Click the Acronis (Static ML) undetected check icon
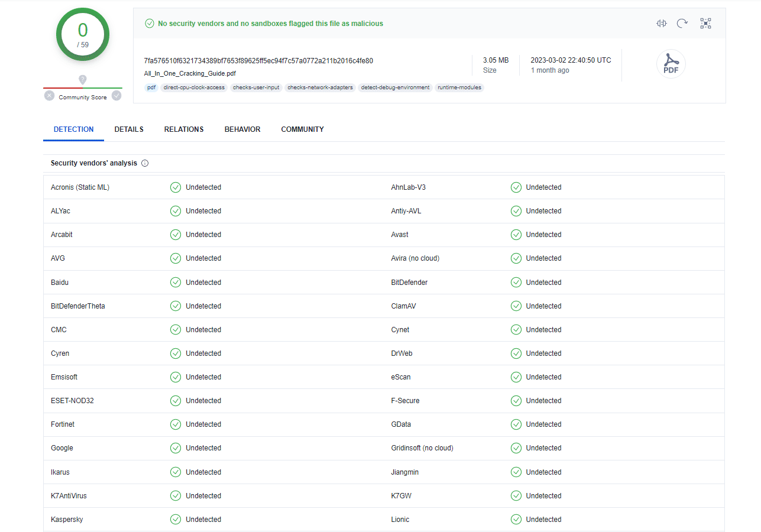This screenshot has width=761, height=532. (176, 187)
